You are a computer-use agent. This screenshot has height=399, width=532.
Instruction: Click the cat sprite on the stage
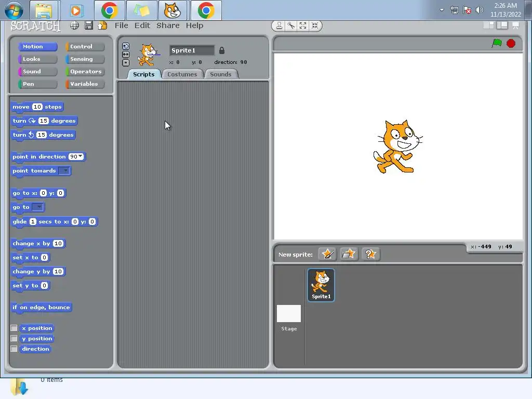tap(398, 147)
